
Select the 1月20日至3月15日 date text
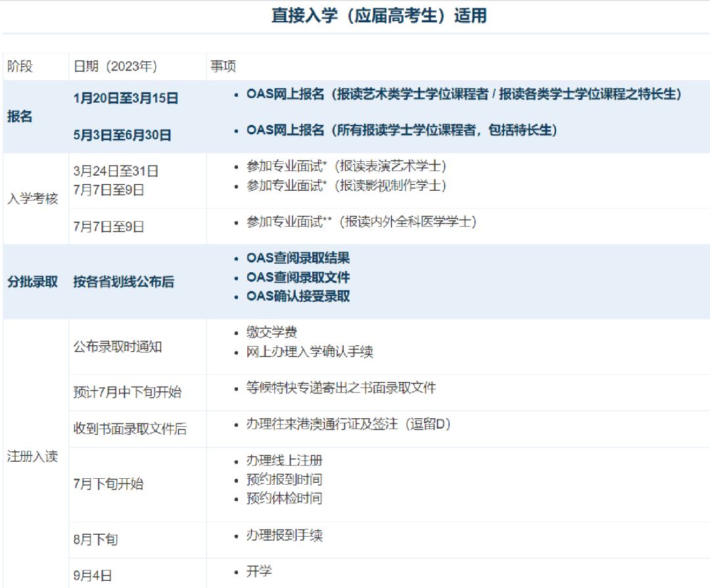(x=126, y=98)
